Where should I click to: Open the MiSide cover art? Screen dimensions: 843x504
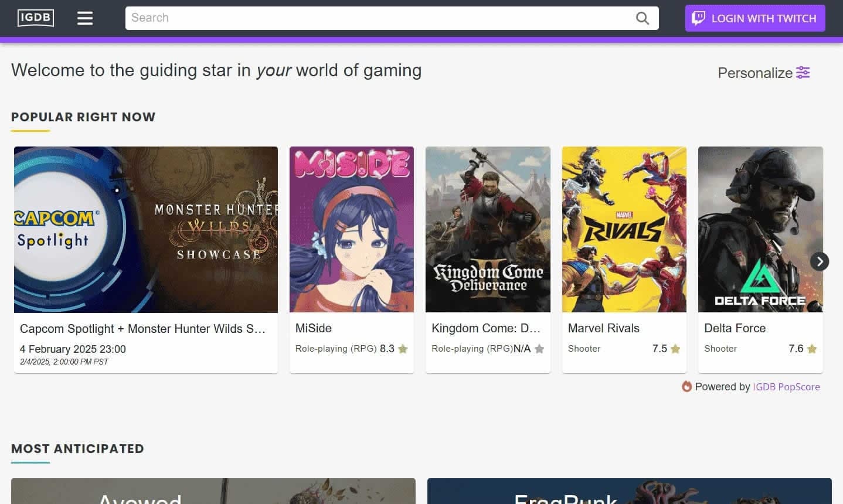352,230
